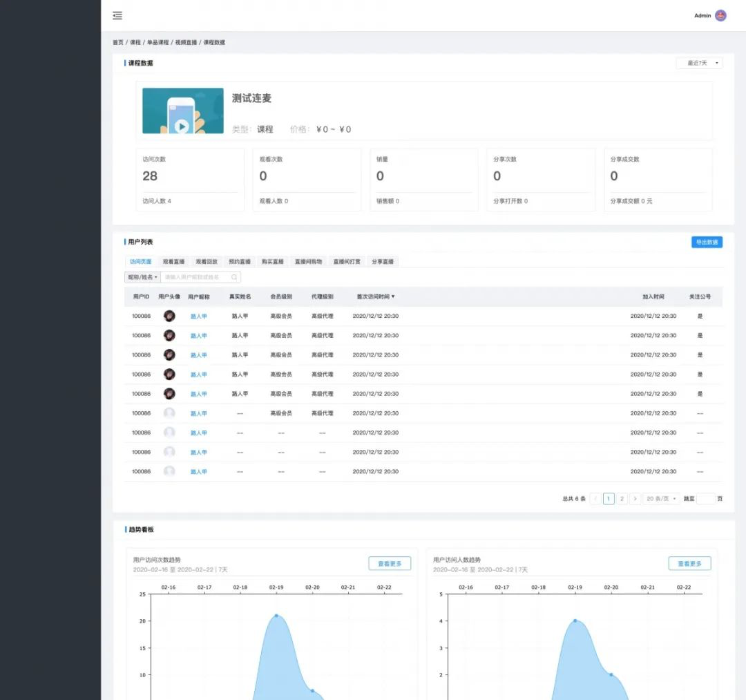Click the 用户访问次数趋势 chart title
This screenshot has height=700, width=746.
click(157, 560)
